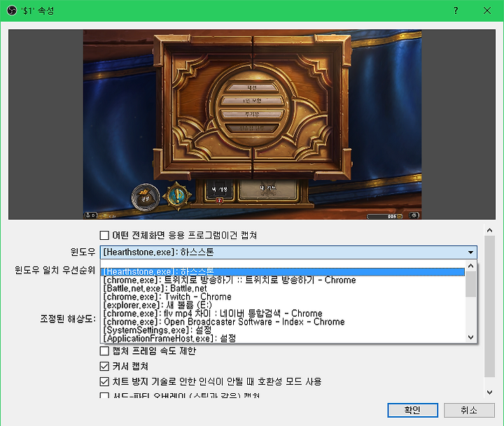Cancel with the 취소 button
This screenshot has height=426, width=504.
coord(469,410)
